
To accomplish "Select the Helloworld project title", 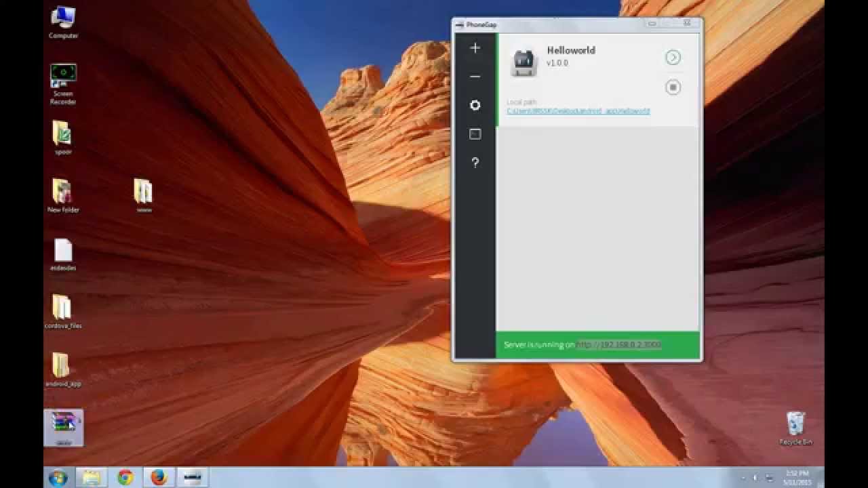I will (571, 50).
